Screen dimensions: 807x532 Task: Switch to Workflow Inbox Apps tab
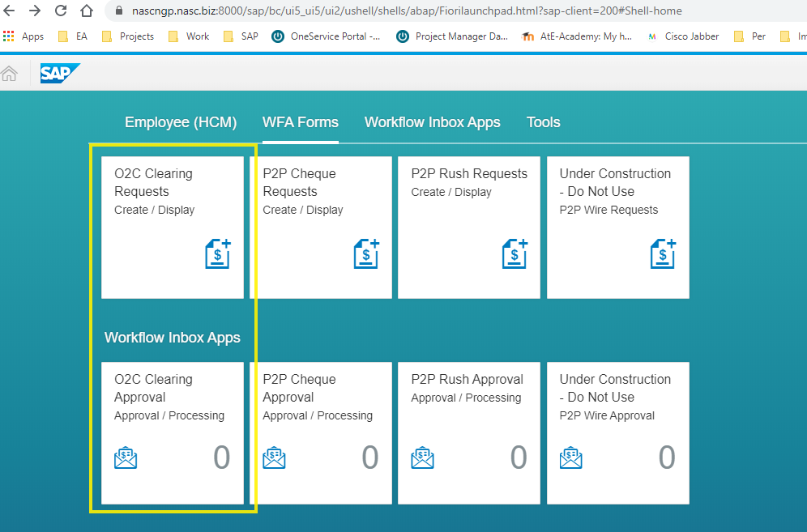[x=433, y=122]
